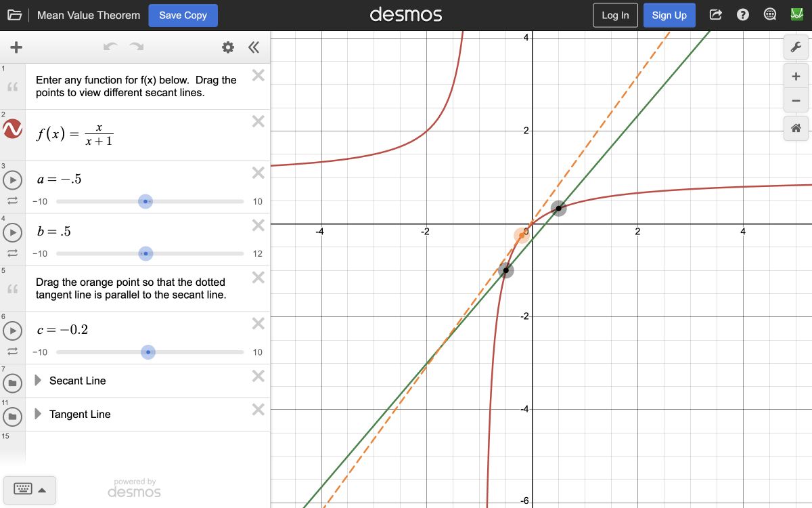The image size is (812, 508).
Task: Edit the f(x) = x/(x+1) expression
Action: [75, 134]
